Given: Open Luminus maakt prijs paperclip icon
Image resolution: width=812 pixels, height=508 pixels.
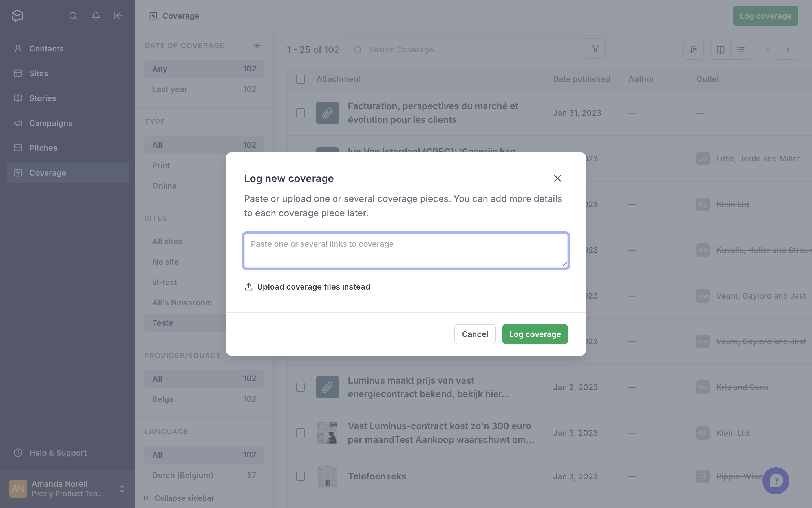Looking at the screenshot, I should pos(328,387).
